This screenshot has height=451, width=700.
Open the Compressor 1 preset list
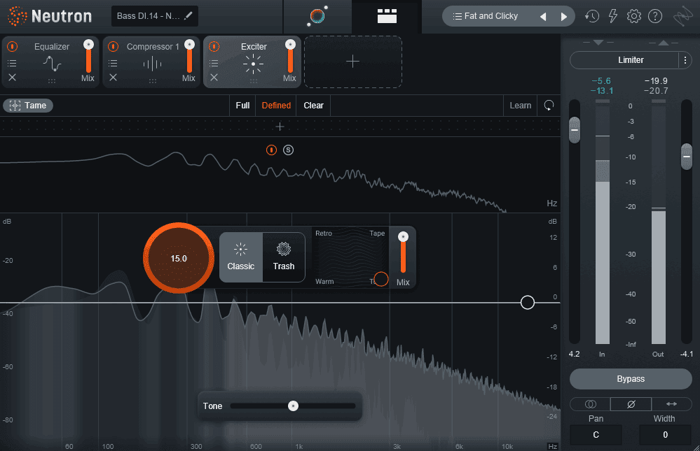tap(113, 63)
